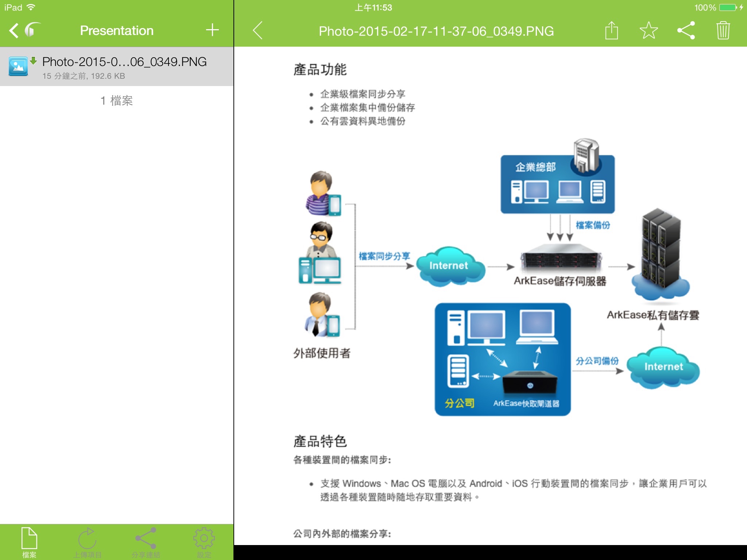The width and height of the screenshot is (747, 560).
Task: Tap the 企業總部 box in the diagram
Action: click(557, 184)
